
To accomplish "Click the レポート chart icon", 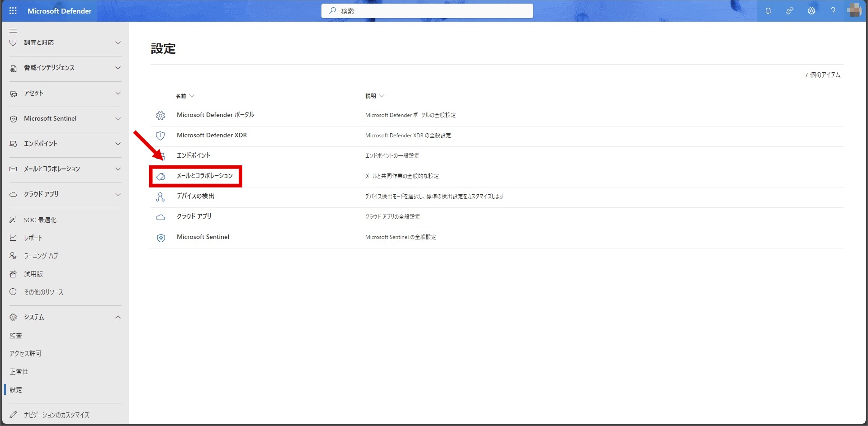I will pos(13,238).
